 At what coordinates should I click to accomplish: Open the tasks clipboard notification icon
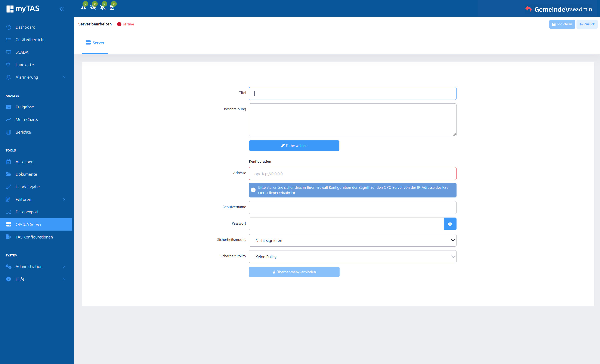point(112,7)
